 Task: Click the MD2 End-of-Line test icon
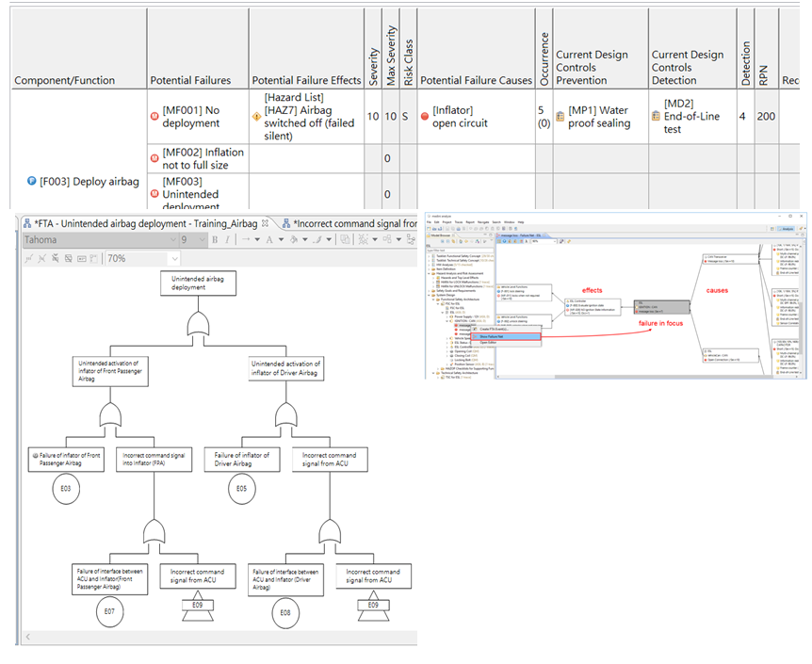(x=656, y=117)
